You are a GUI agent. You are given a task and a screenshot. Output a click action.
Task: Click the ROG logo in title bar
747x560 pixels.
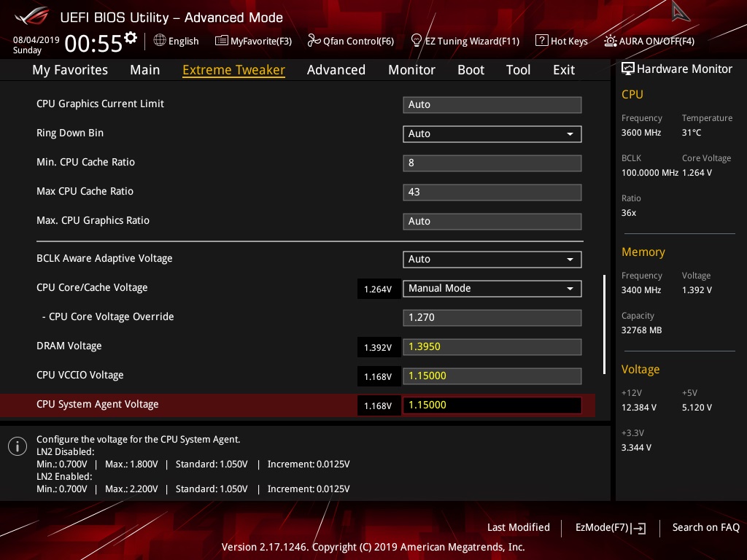tap(32, 17)
